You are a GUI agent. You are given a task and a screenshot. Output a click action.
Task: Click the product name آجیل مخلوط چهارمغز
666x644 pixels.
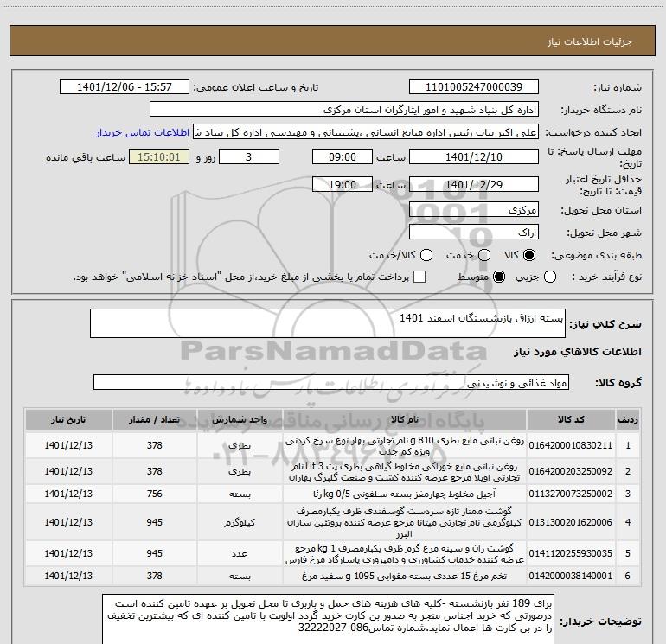[x=405, y=494]
